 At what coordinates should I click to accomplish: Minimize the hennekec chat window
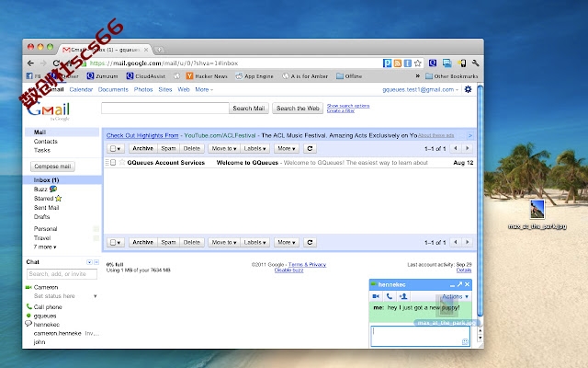(x=452, y=285)
